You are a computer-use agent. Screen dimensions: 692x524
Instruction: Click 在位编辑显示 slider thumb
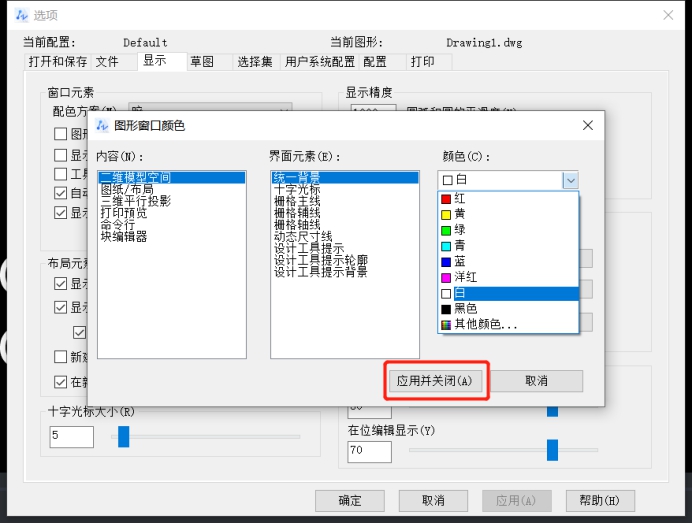point(552,450)
